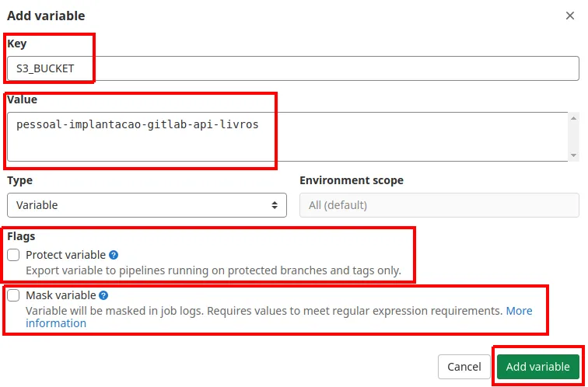Click the 'Key' field label
The height and width of the screenshot is (387, 588).
coord(17,44)
